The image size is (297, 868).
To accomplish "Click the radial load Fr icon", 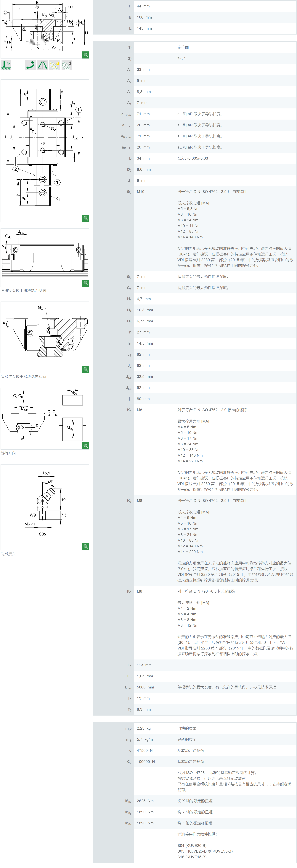I will coord(6,65).
